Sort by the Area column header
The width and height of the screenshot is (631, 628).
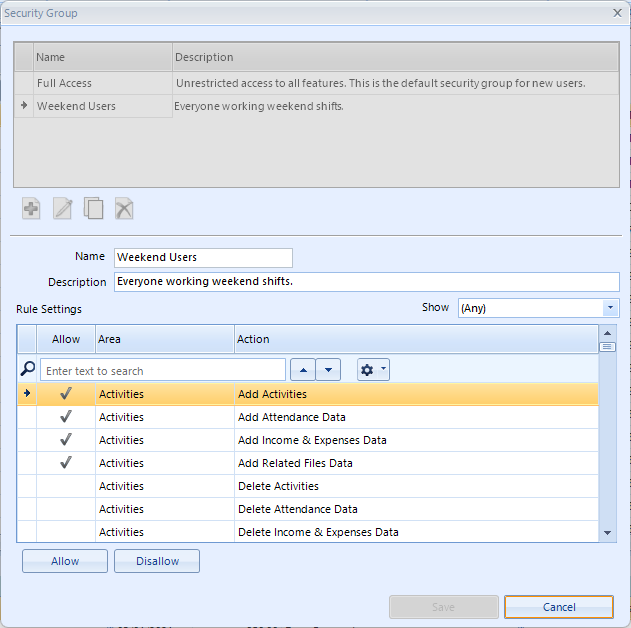pos(165,339)
